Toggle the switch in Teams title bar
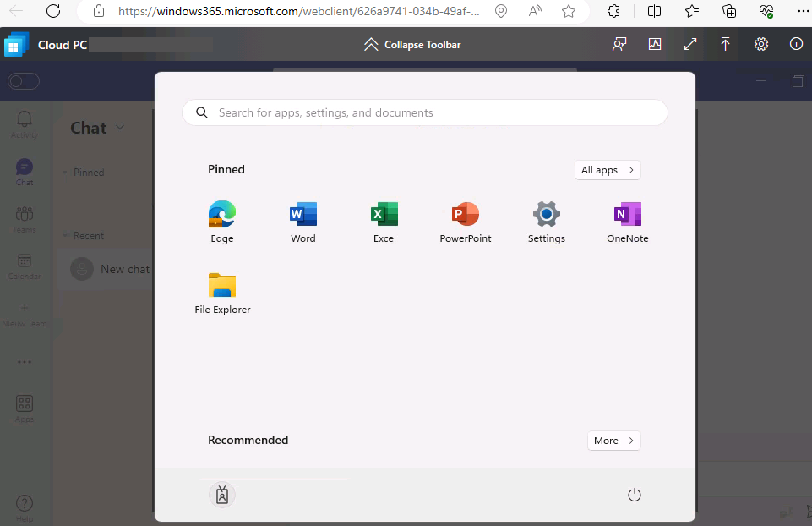 tap(24, 81)
